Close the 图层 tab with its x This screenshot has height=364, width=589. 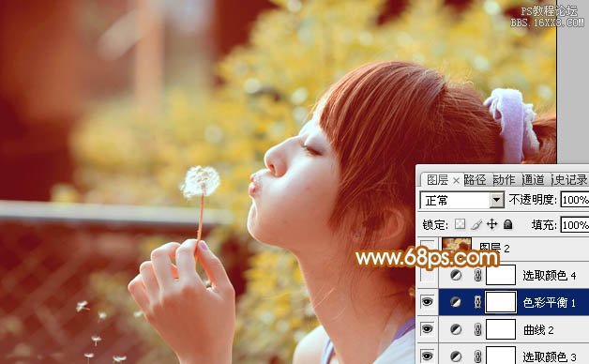456,181
